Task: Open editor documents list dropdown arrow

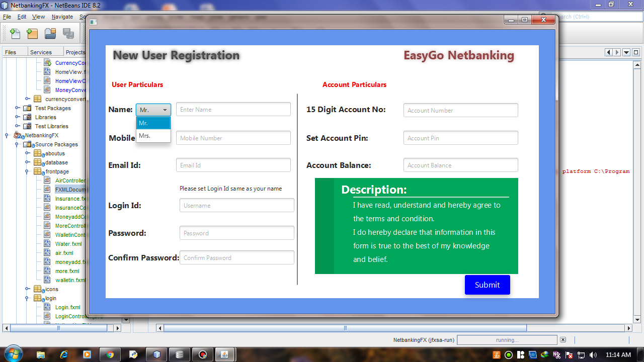Action: coord(626,52)
